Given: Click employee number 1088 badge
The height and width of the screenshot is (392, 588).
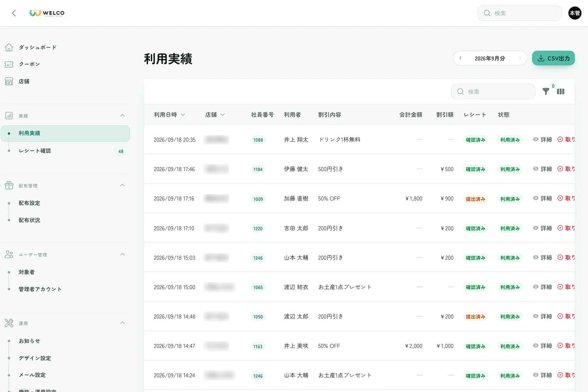Looking at the screenshot, I should [258, 140].
